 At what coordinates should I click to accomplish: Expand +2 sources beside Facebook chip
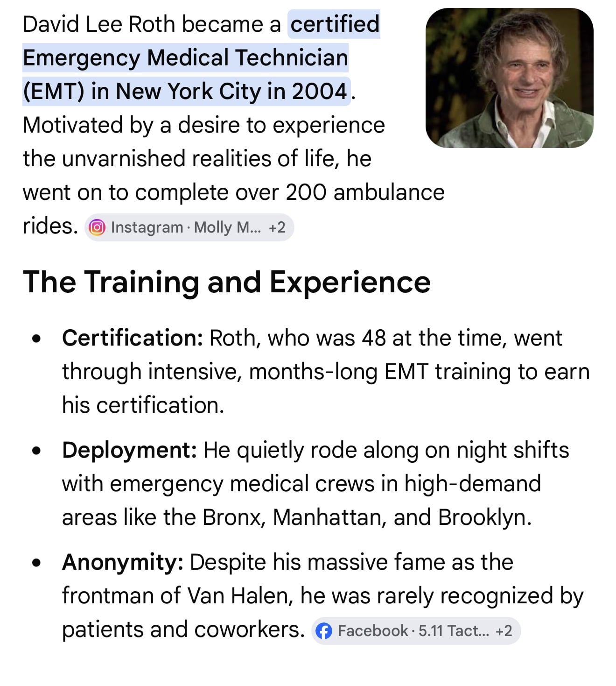504,631
